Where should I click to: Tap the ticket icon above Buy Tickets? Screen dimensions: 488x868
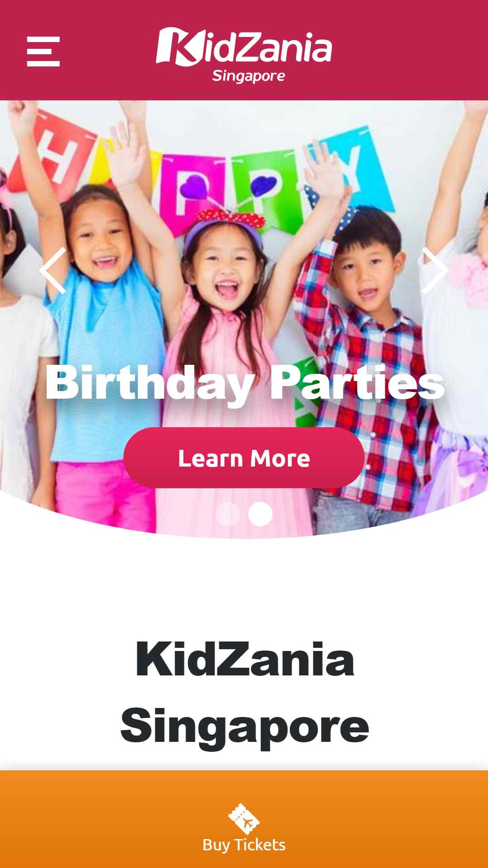click(x=244, y=818)
